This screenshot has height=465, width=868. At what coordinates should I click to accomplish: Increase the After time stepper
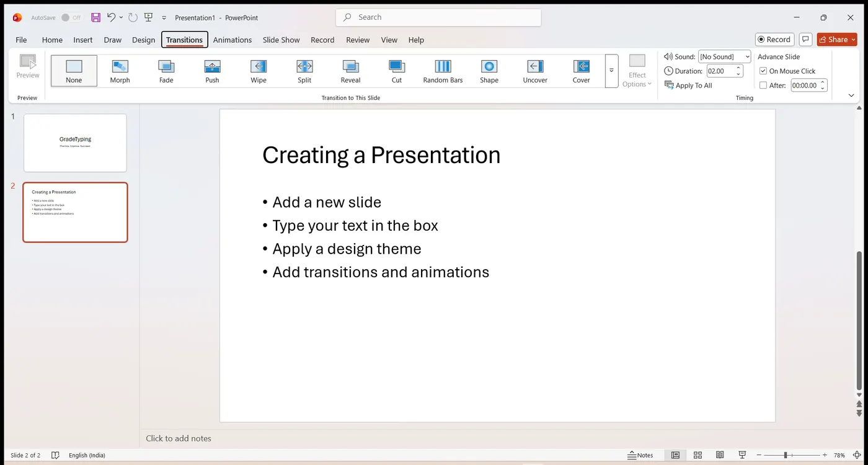click(x=823, y=82)
